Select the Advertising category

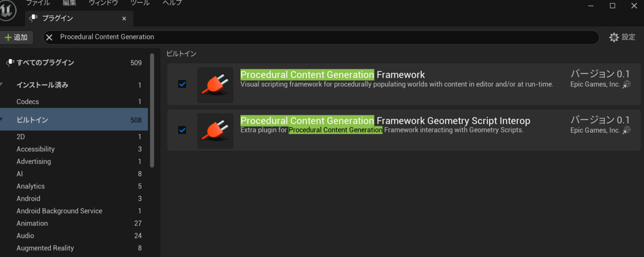[74, 161]
